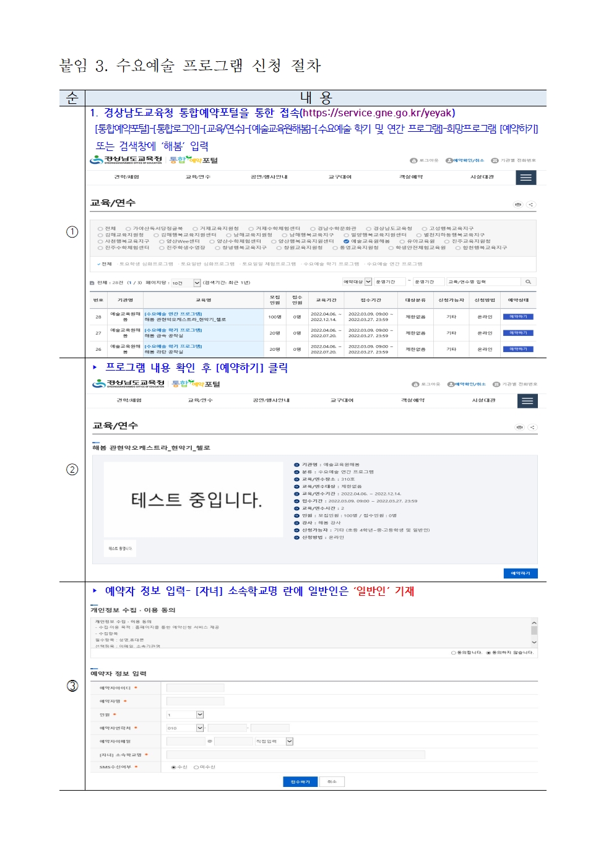Screen dimensions: 614x868
Task: Open the 시설대관 menu on the detail page
Action: coord(484,401)
